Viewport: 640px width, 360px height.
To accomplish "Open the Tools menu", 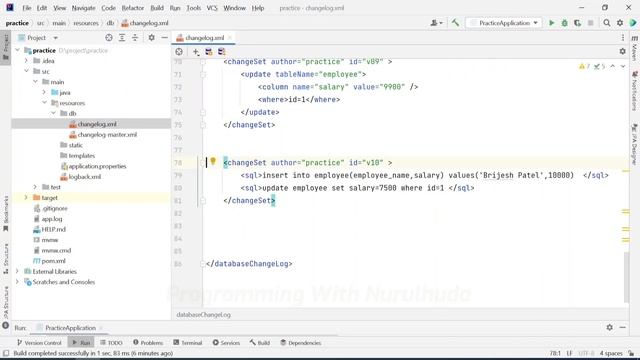I will (x=193, y=8).
